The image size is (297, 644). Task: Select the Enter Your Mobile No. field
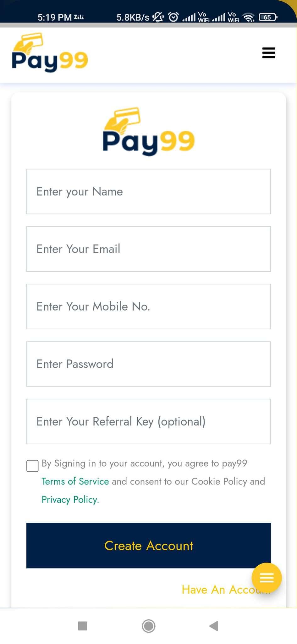[x=148, y=307]
